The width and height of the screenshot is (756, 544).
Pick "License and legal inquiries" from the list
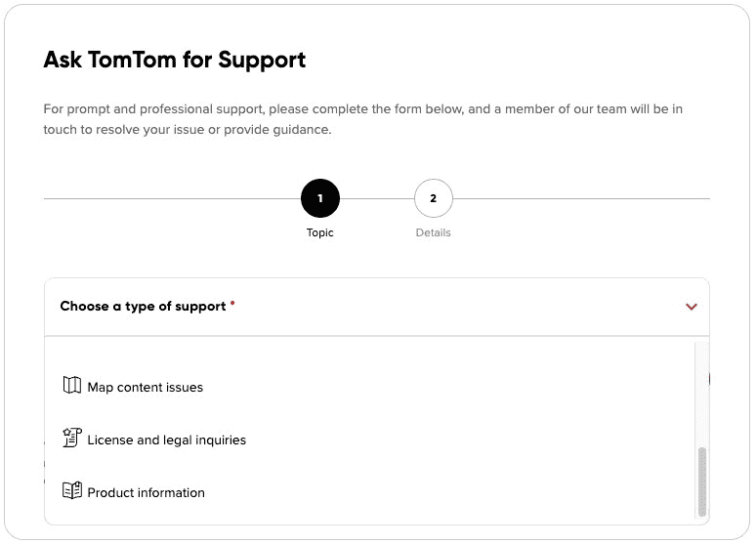(166, 440)
